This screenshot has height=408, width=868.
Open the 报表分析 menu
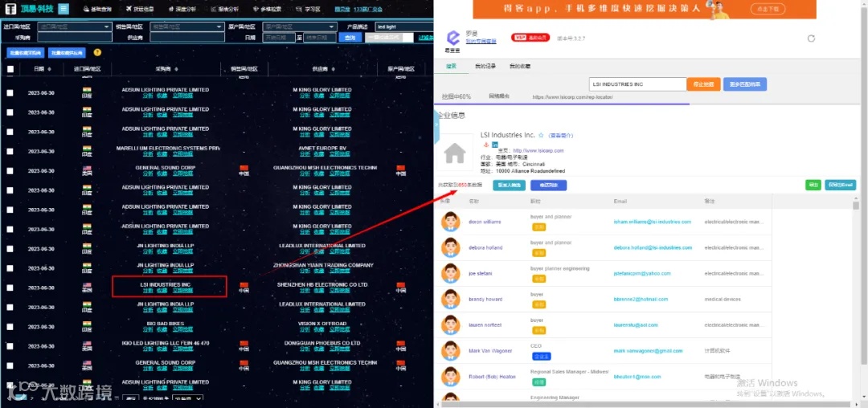[x=225, y=10]
